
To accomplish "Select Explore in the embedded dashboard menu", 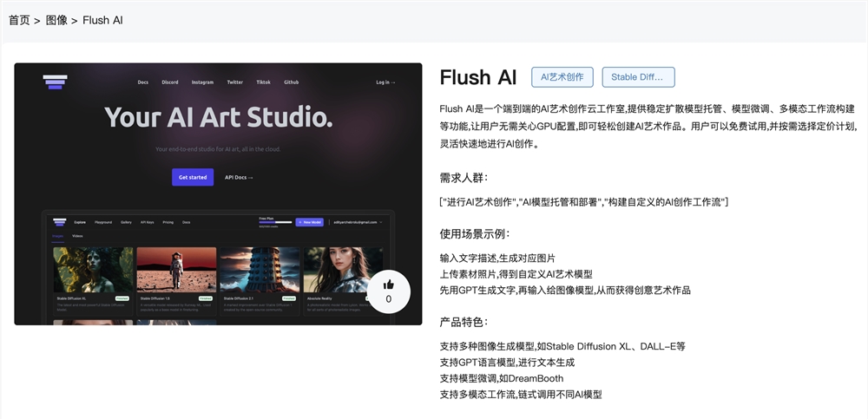I will tap(80, 222).
